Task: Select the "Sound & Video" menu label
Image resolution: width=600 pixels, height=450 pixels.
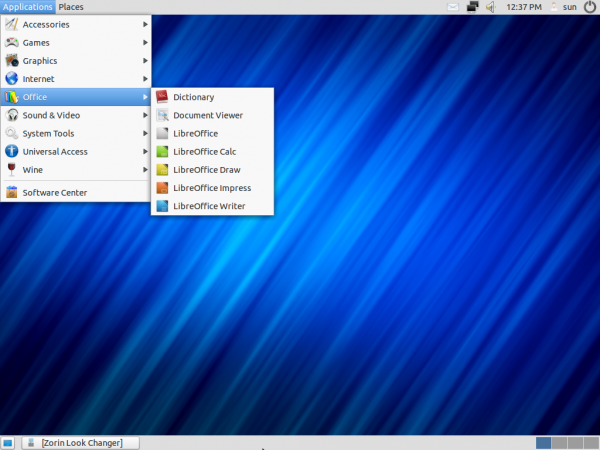Action: pos(51,115)
